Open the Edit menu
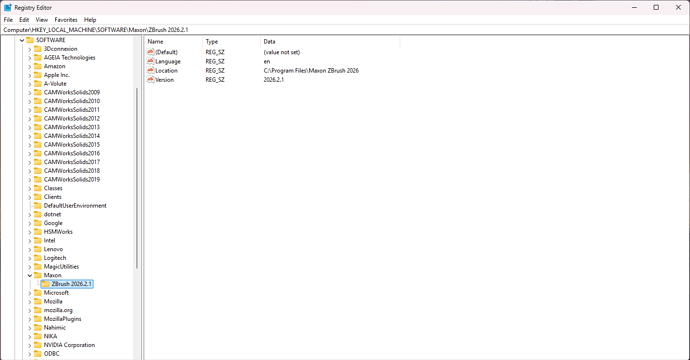This screenshot has height=360, width=690. 24,20
